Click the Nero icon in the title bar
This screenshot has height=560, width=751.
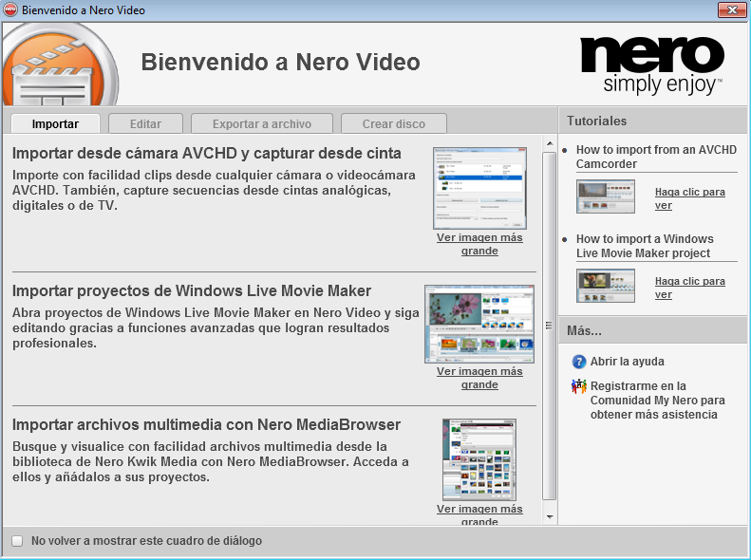(10, 10)
